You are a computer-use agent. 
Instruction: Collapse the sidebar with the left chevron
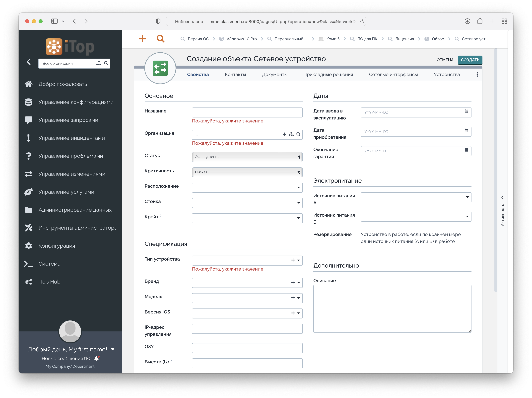click(x=29, y=62)
